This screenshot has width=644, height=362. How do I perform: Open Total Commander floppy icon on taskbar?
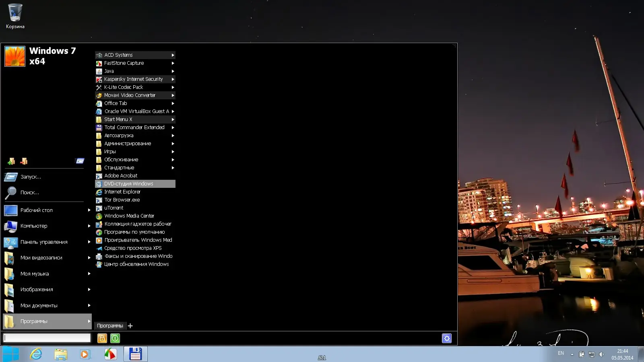pos(135,354)
